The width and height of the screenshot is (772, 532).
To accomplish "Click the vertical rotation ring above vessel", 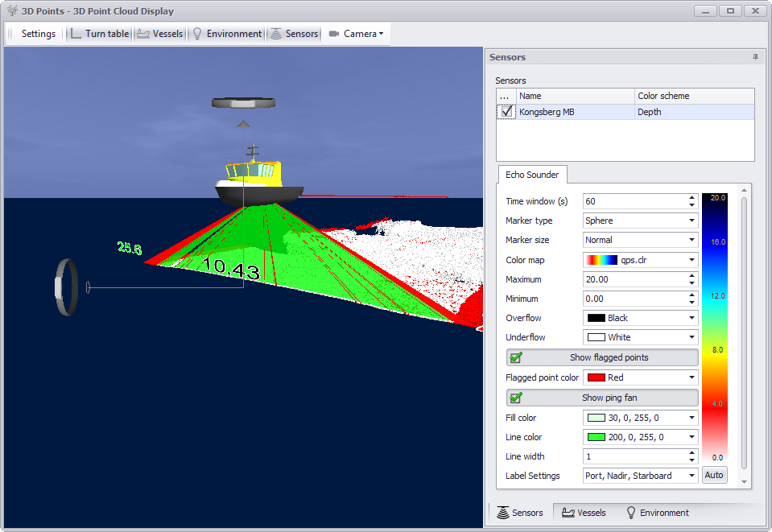I will click(243, 103).
